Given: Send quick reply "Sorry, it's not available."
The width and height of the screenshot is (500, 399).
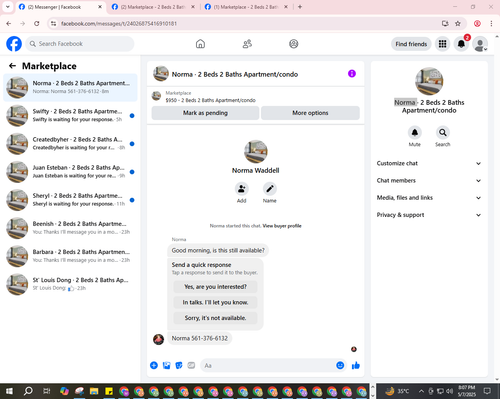Looking at the screenshot, I should [215, 318].
